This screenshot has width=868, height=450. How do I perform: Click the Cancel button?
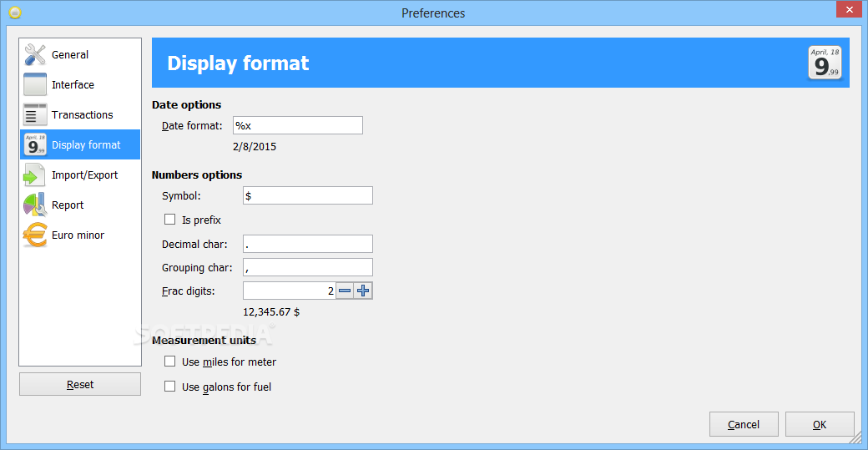pyautogui.click(x=744, y=424)
